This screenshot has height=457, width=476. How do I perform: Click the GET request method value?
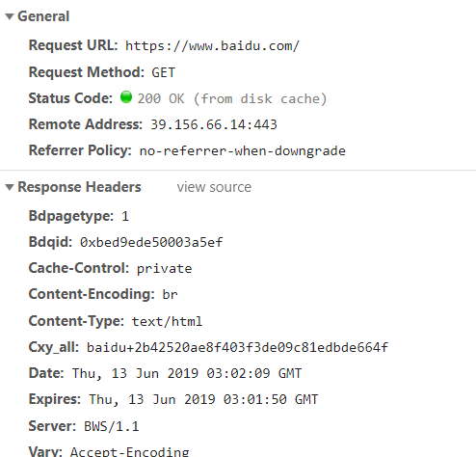pos(164,72)
